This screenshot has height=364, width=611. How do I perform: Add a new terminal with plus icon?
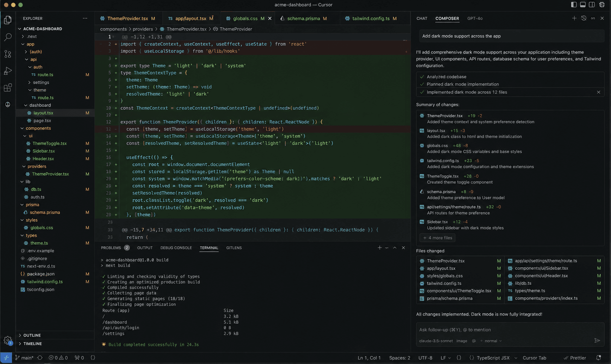(380, 248)
